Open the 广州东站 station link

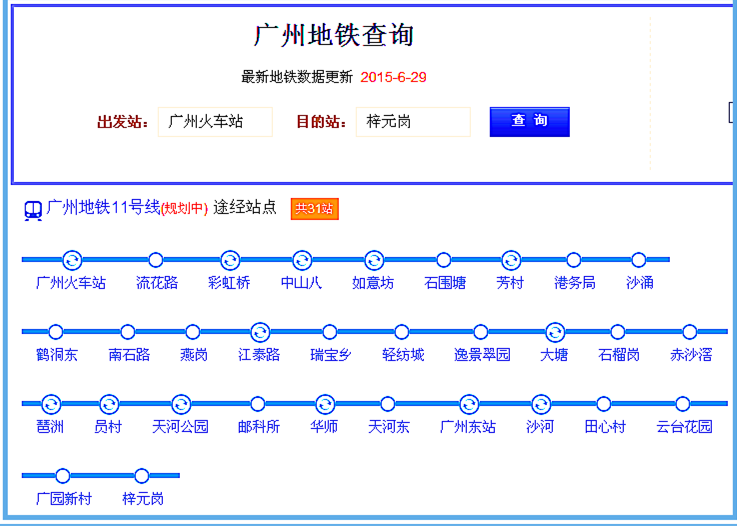[x=468, y=427]
